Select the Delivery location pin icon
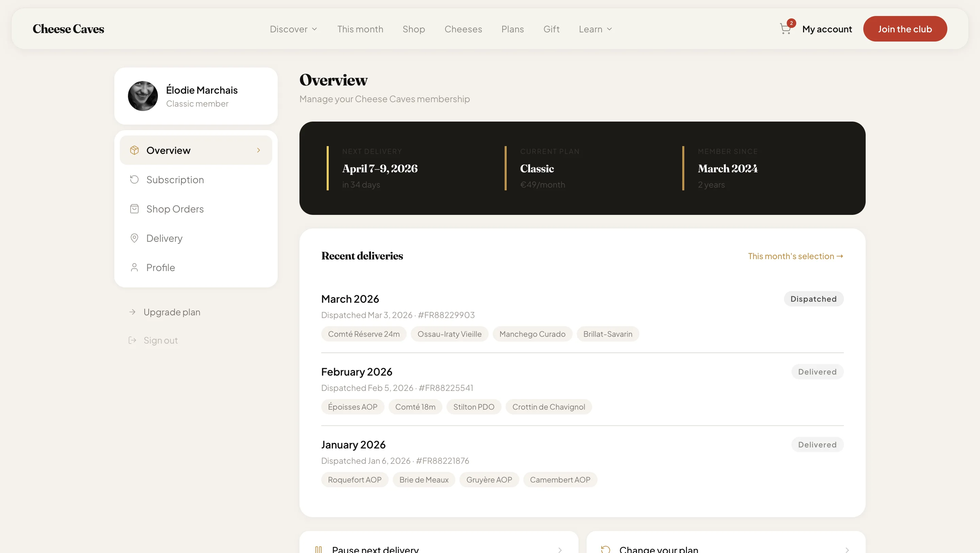Screen dimensions: 980x553 click(x=134, y=238)
